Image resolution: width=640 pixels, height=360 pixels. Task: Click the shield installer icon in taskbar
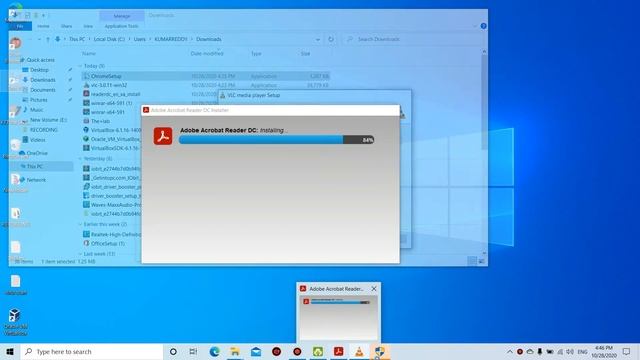(x=380, y=351)
